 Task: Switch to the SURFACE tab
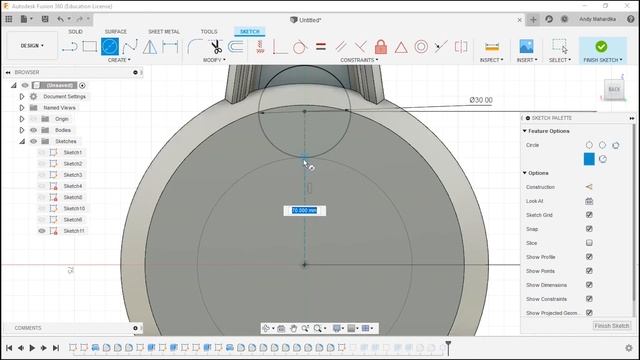tap(116, 31)
